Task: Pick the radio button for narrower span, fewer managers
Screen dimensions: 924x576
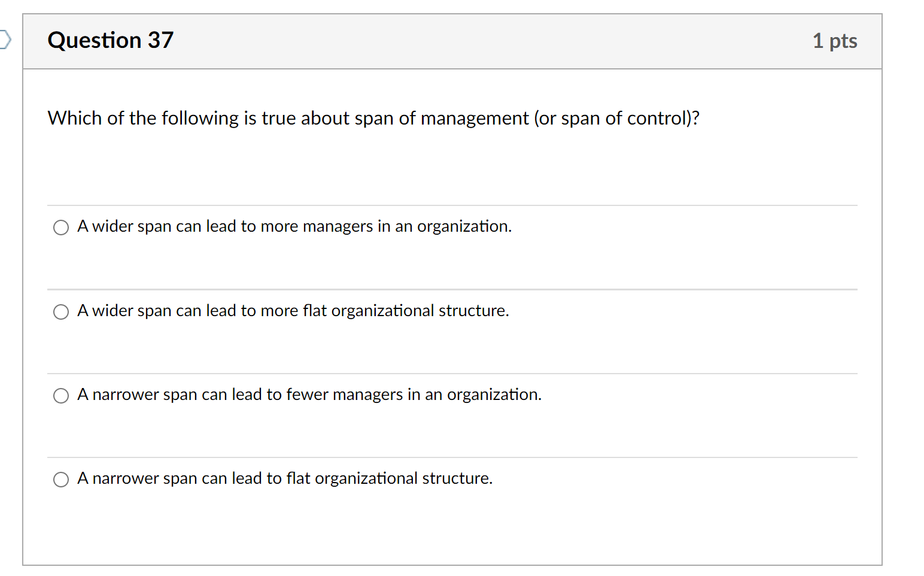Action: click(x=61, y=396)
